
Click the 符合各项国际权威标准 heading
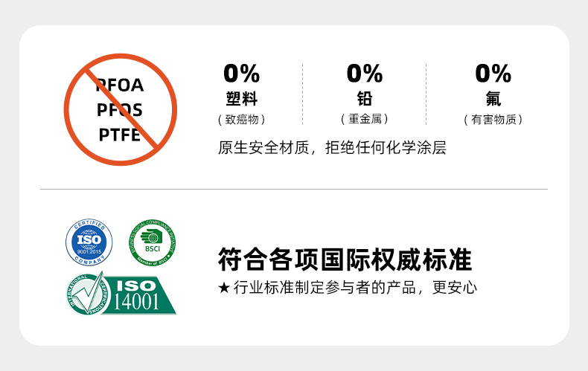tap(345, 260)
